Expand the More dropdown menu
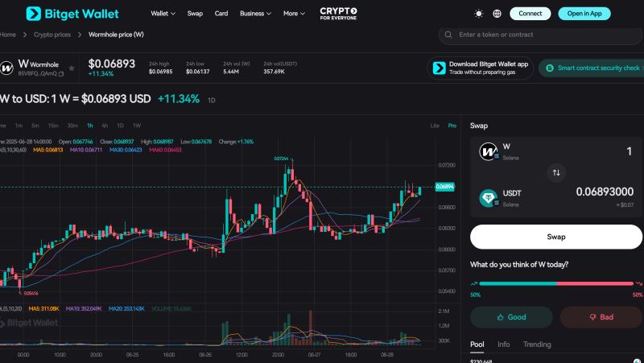Image resolution: width=644 pixels, height=363 pixels. tap(294, 14)
